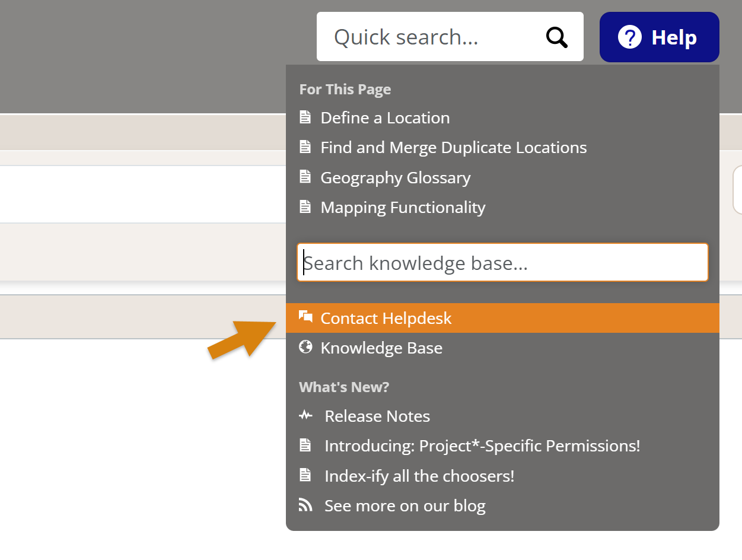Open the Knowledge Base link
Image resolution: width=742 pixels, height=560 pixels.
381,348
